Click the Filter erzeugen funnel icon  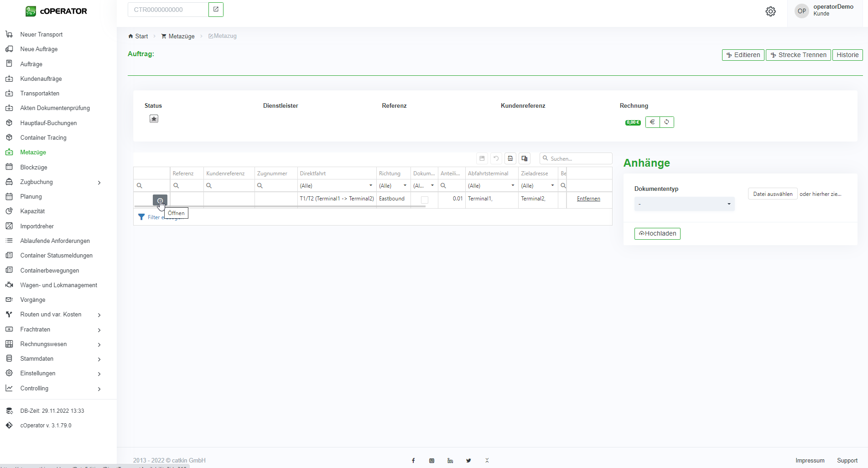pyautogui.click(x=141, y=217)
